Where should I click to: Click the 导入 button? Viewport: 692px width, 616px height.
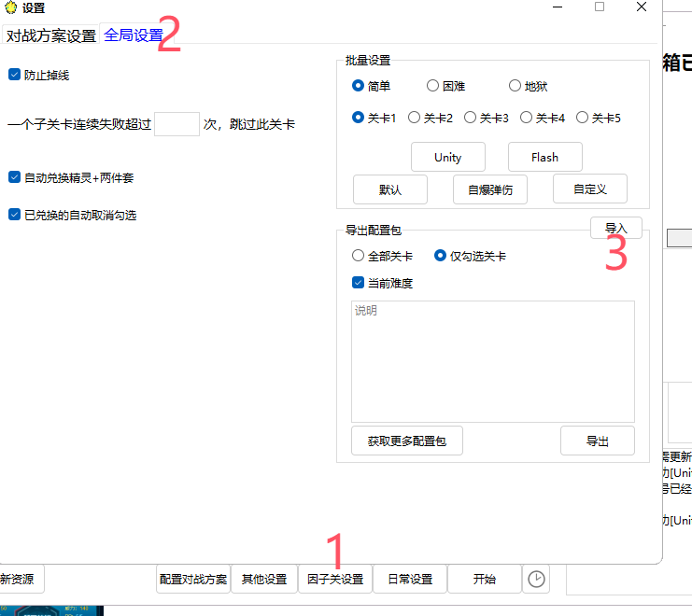coord(616,228)
